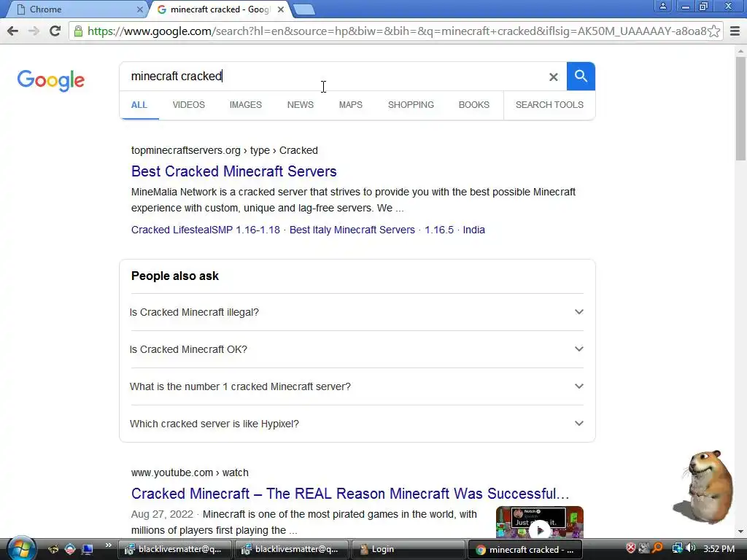Expand 'What is the number 1 cracked Minecraft server?'

point(357,386)
